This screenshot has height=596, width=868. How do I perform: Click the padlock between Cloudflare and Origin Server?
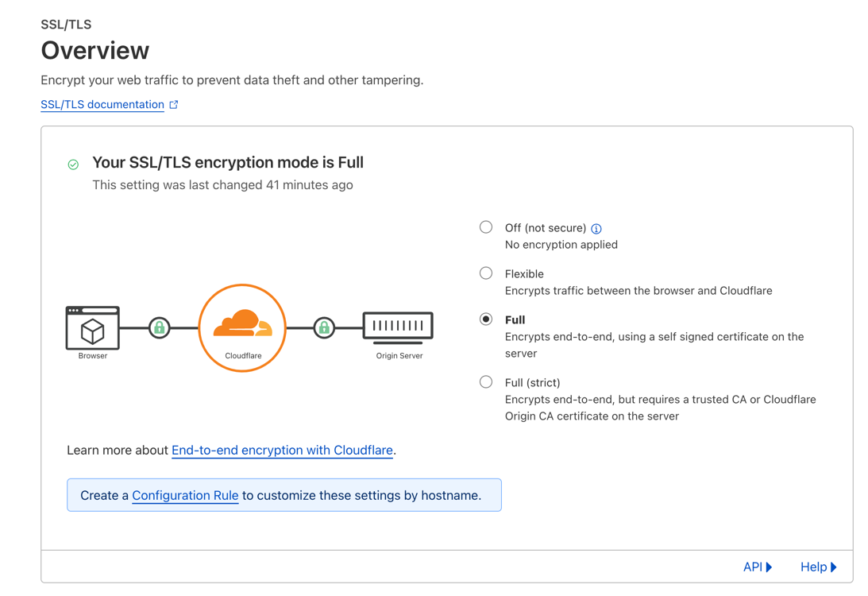324,326
